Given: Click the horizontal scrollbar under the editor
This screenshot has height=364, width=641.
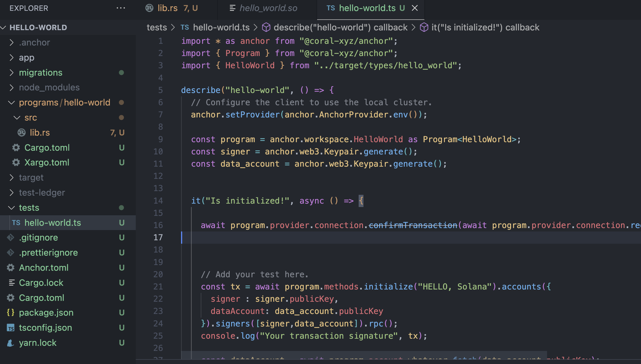Looking at the screenshot, I should click(364, 355).
